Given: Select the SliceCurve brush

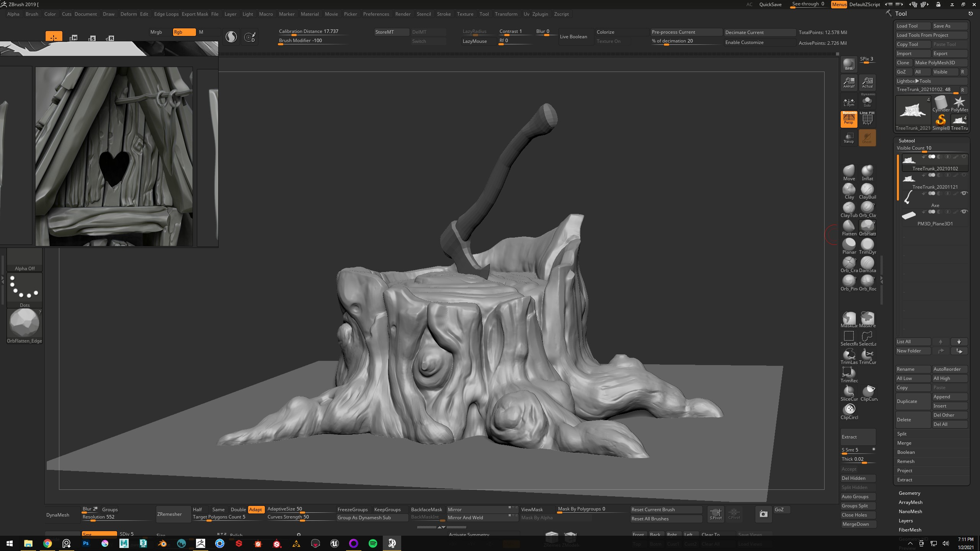Looking at the screenshot, I should tap(849, 393).
